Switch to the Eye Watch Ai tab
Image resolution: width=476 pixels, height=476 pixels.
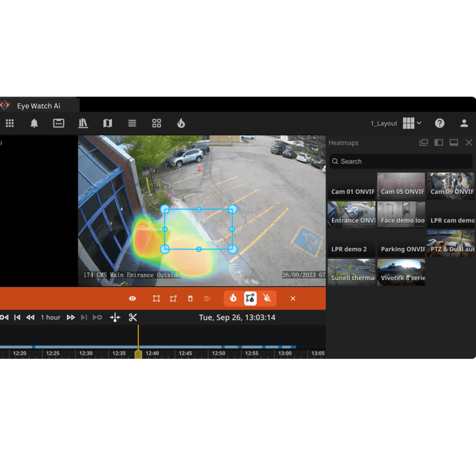[x=39, y=106]
